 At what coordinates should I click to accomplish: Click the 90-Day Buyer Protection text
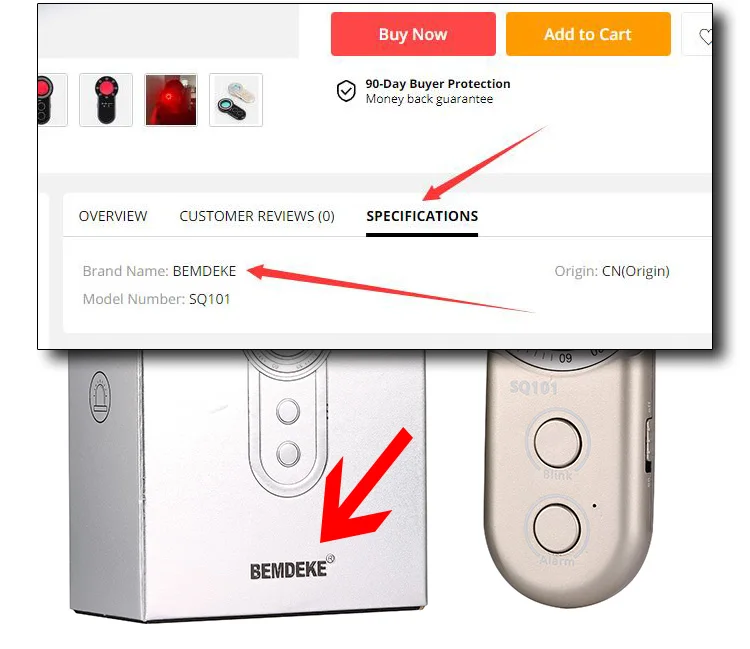438,84
